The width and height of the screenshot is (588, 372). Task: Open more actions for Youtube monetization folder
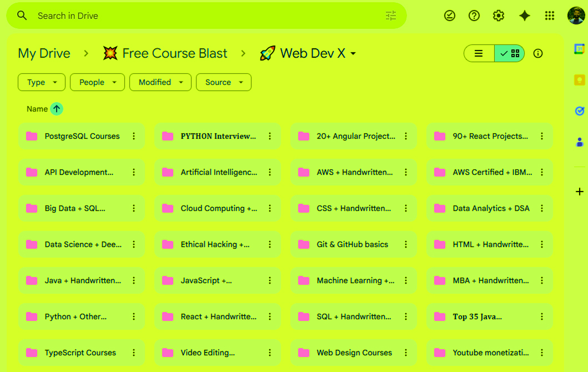click(542, 353)
